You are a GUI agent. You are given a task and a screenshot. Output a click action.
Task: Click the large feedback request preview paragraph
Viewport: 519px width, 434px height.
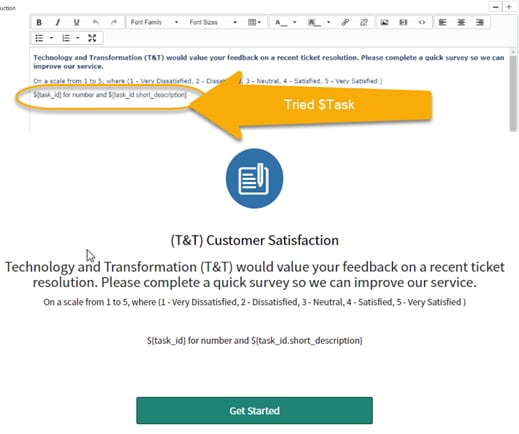254,275
